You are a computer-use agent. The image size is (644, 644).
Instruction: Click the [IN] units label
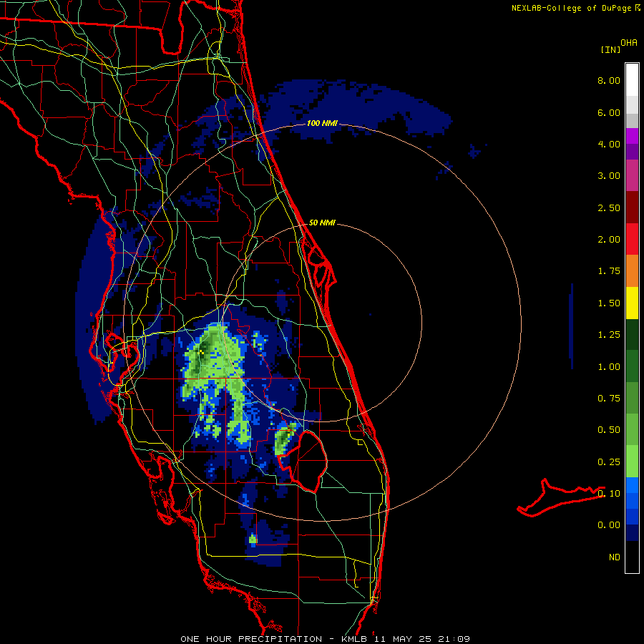[610, 49]
